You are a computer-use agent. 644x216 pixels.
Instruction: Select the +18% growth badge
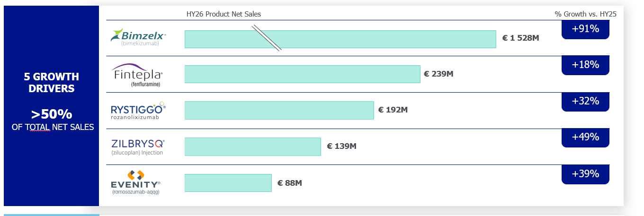(x=585, y=65)
